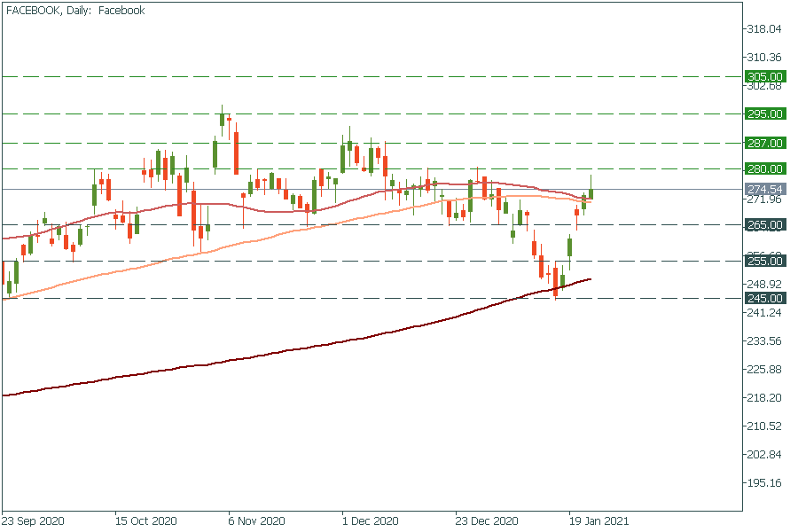Click the 318.04 price axis value
The height and width of the screenshot is (532, 798).
[x=764, y=28]
